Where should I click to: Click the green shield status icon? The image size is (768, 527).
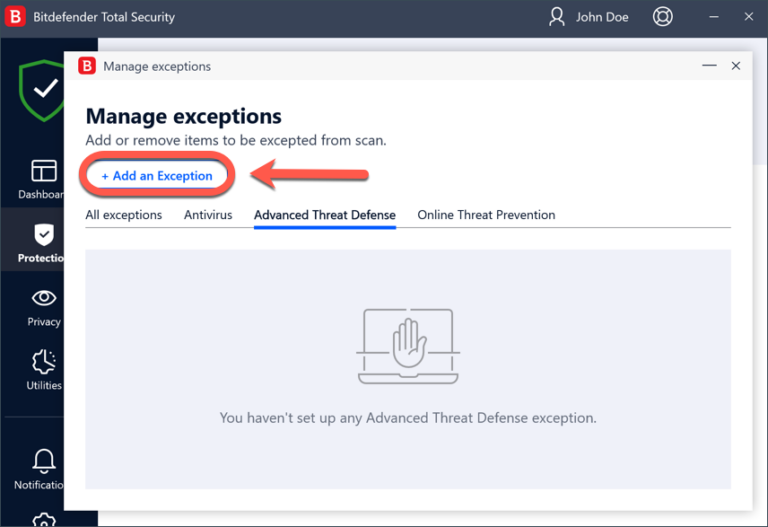42,91
